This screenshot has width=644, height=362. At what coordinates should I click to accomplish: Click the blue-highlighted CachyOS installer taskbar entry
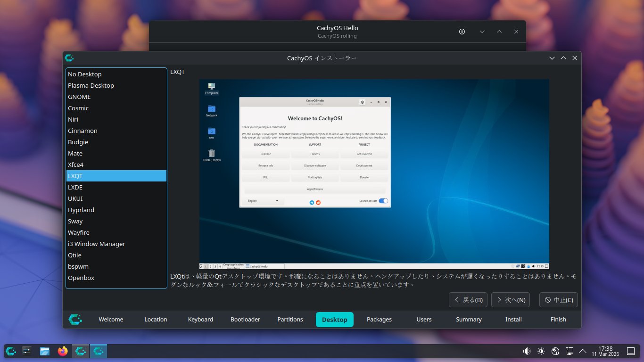pyautogui.click(x=99, y=351)
